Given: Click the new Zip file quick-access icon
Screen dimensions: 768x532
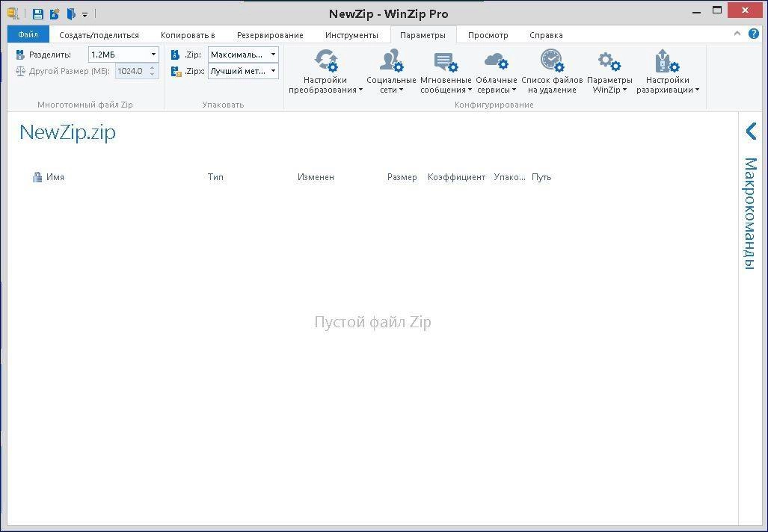Looking at the screenshot, I should pos(55,13).
